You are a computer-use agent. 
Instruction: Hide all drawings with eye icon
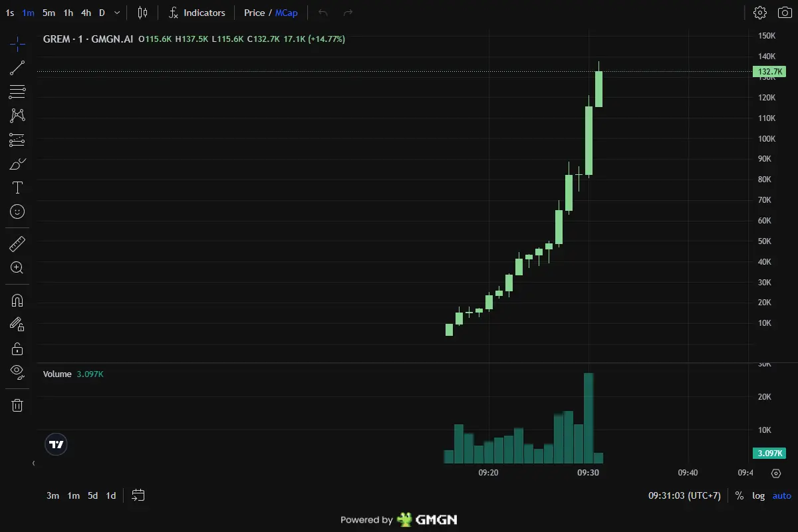pyautogui.click(x=17, y=372)
